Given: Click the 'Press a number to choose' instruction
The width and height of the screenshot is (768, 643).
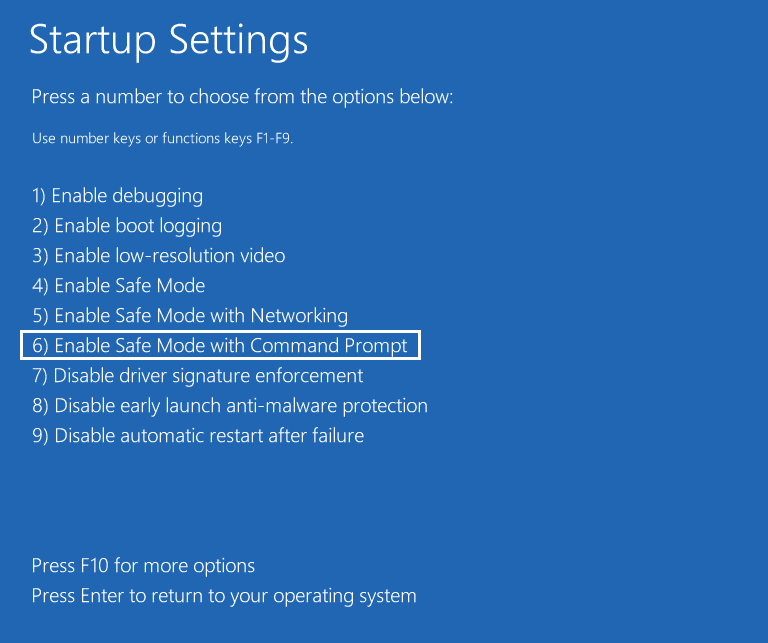Looking at the screenshot, I should (242, 97).
